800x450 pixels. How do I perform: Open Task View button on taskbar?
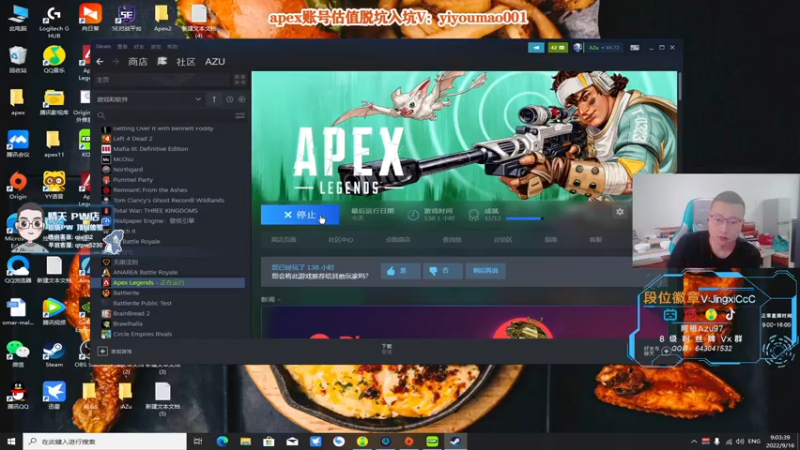[x=198, y=441]
